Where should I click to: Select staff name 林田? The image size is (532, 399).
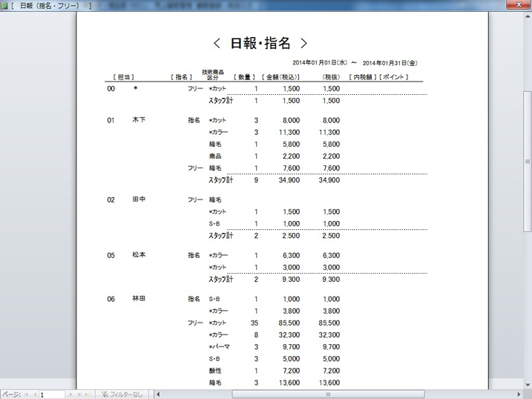click(x=139, y=299)
